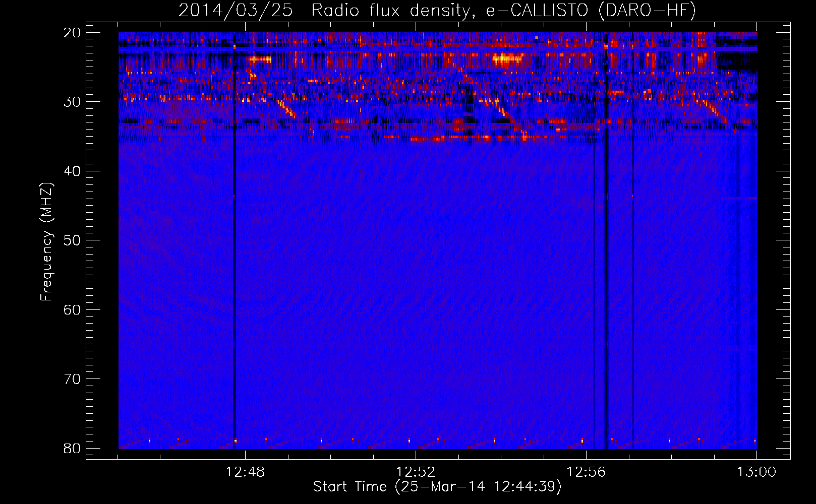
Task: Click the 60 frequency tick label
Action: 72,309
